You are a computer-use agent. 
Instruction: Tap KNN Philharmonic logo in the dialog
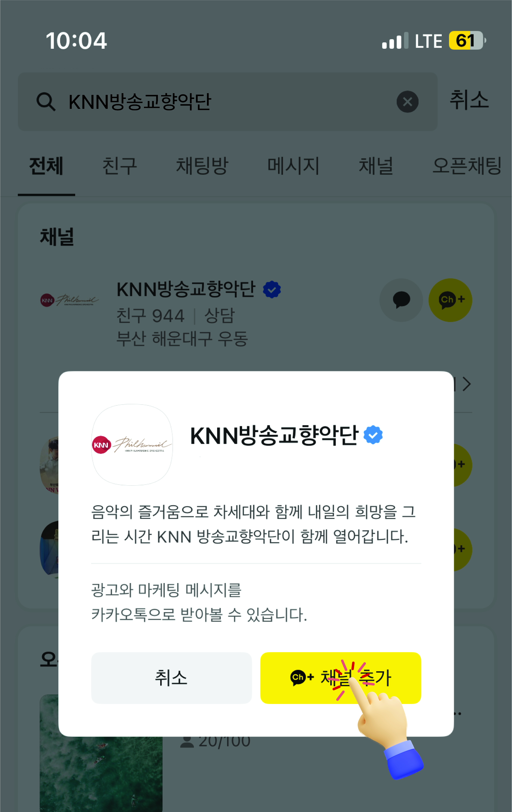click(132, 445)
